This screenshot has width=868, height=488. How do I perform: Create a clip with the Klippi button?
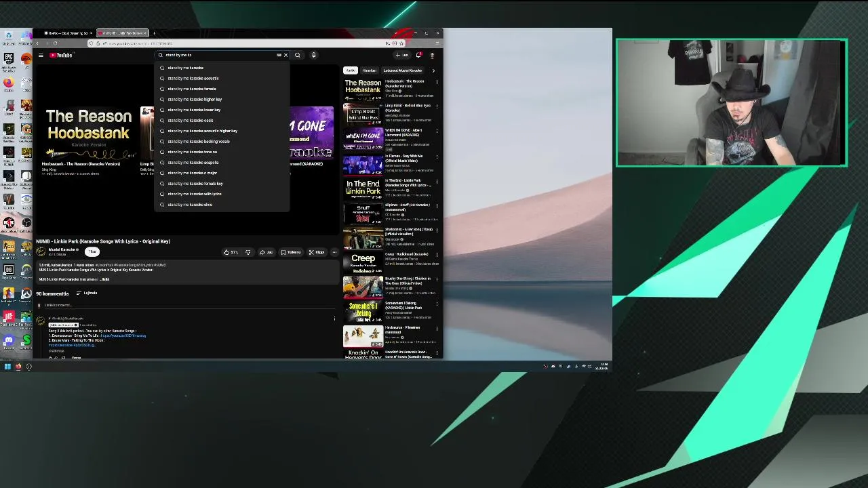point(317,252)
